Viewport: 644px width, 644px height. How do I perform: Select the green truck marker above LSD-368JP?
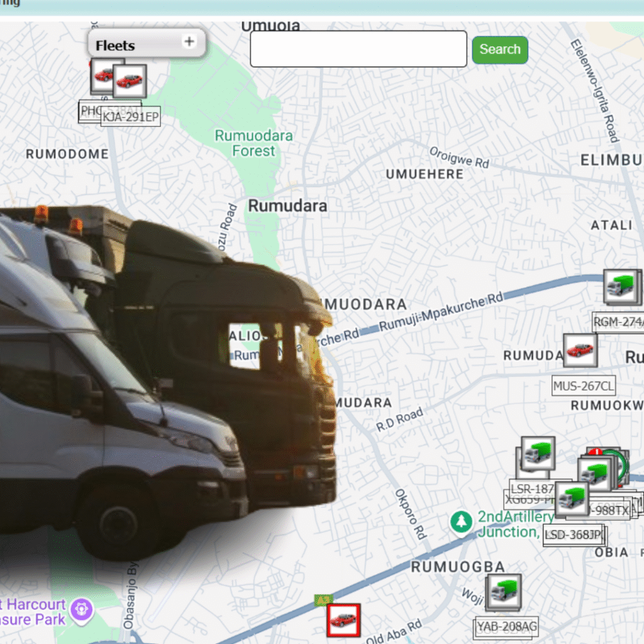(x=572, y=499)
